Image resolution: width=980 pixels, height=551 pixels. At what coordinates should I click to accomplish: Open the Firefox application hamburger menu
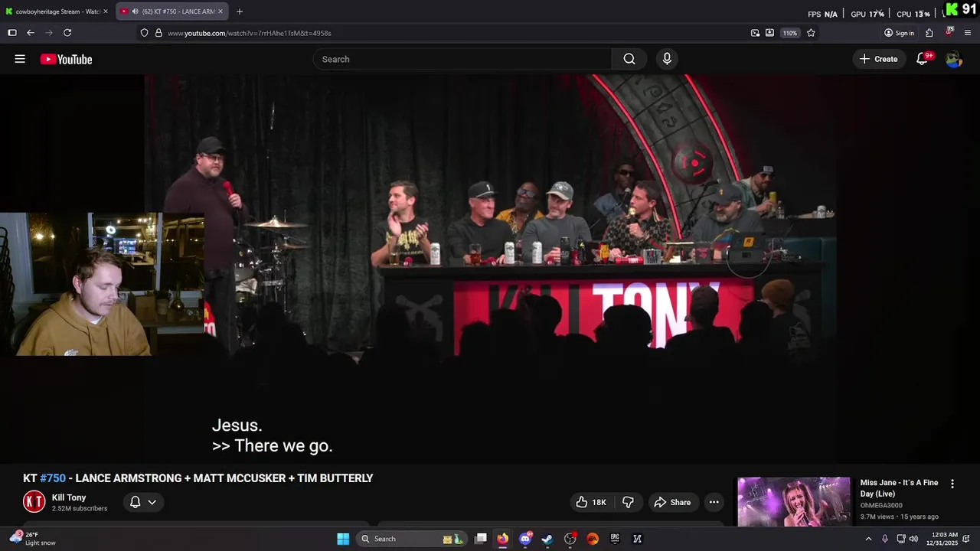click(968, 33)
